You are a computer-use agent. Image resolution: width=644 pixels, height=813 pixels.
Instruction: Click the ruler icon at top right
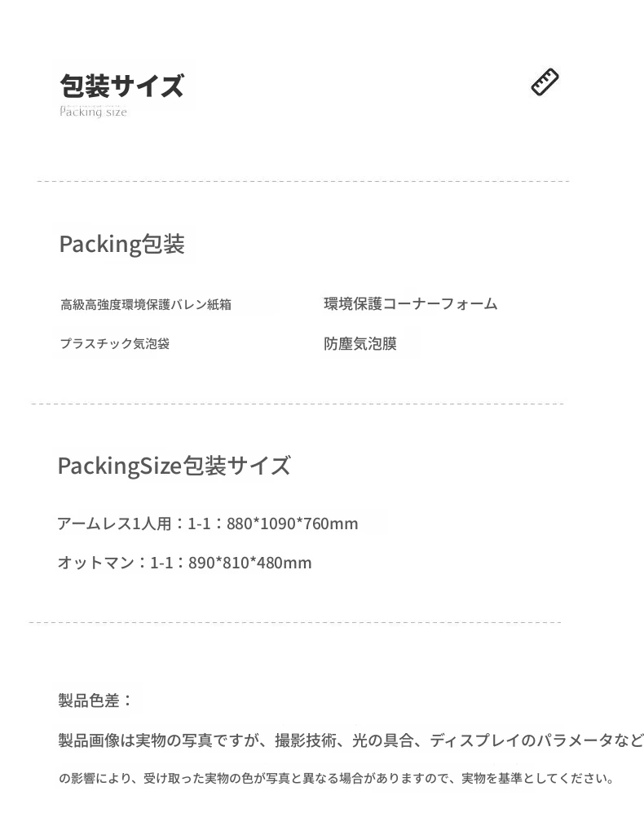[545, 82]
